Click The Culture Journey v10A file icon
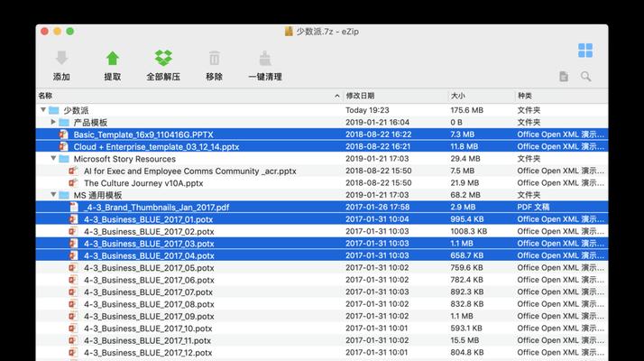The height and width of the screenshot is (361, 644). [x=73, y=183]
